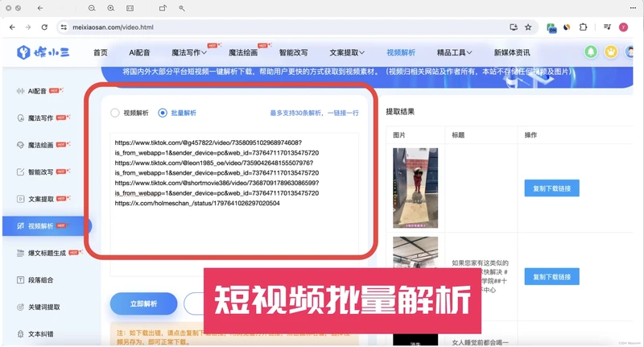Click first 复制下载链接 button
Screen dimensions: 644x347
(x=551, y=188)
